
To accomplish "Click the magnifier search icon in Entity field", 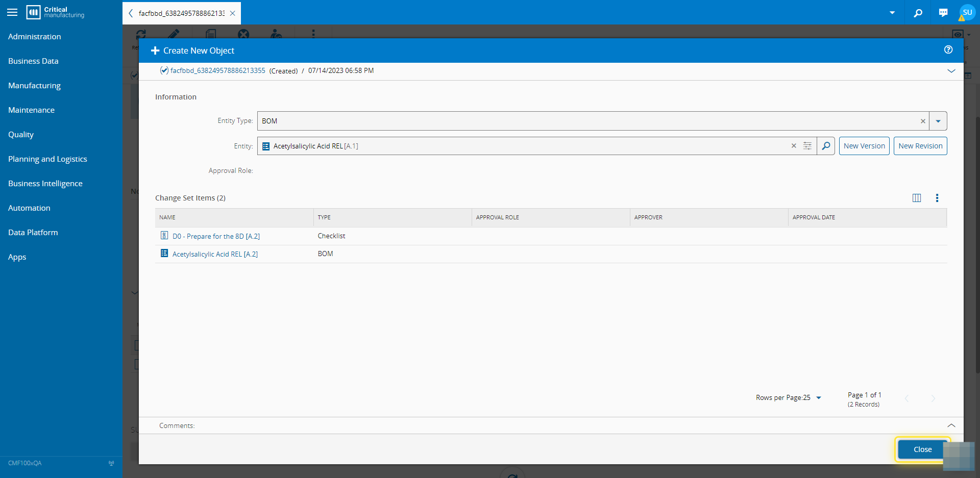I will tap(826, 146).
